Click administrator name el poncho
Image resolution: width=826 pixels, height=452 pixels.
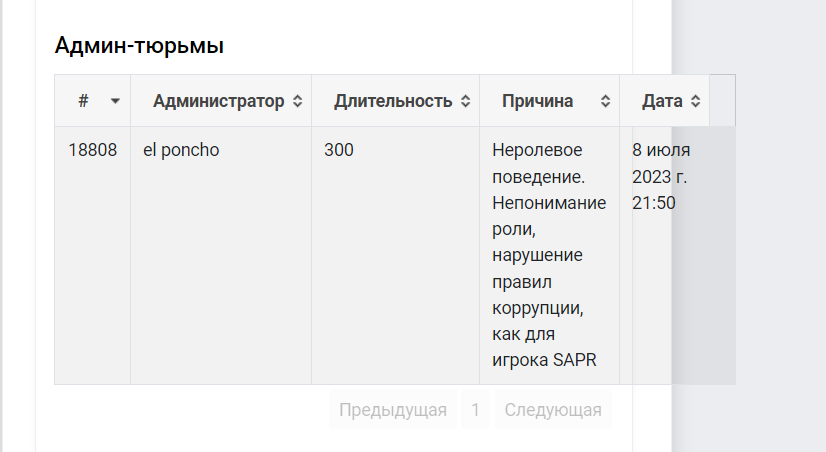click(x=181, y=150)
